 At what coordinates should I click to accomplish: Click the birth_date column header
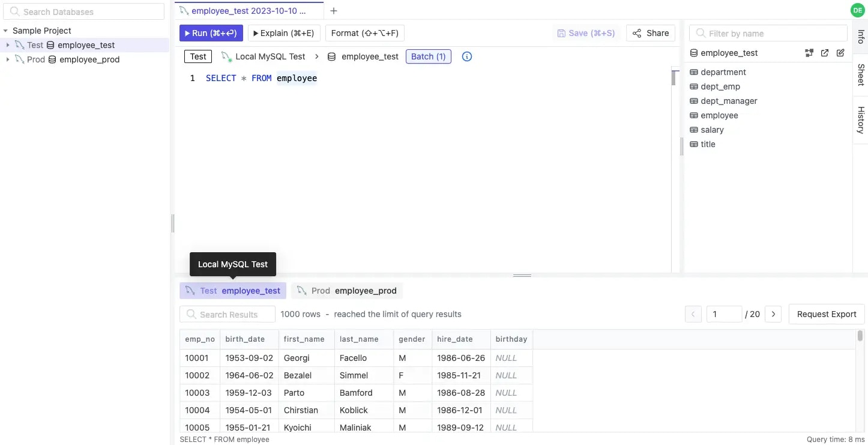click(x=249, y=339)
